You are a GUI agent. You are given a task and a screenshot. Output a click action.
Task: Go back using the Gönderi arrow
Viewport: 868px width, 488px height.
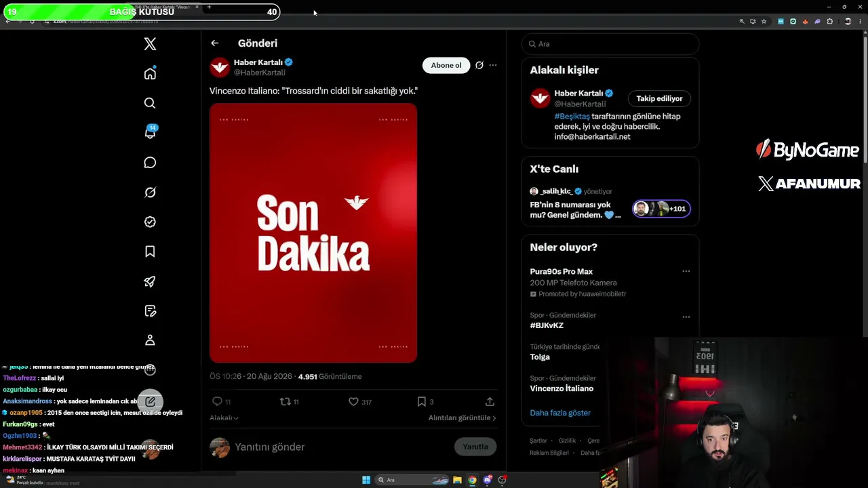(x=215, y=43)
